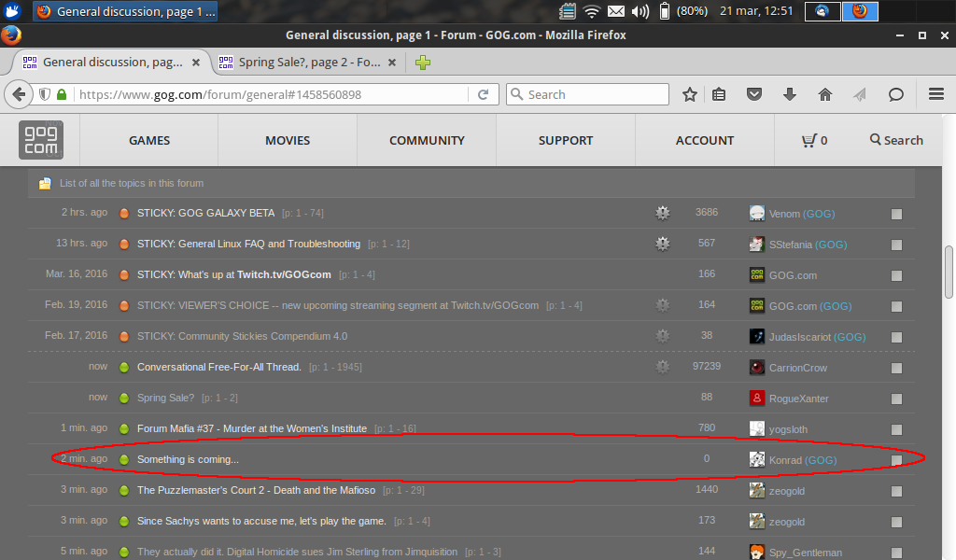Open Conversational Free-For-All Thread
This screenshot has height=560, width=956.
[218, 367]
